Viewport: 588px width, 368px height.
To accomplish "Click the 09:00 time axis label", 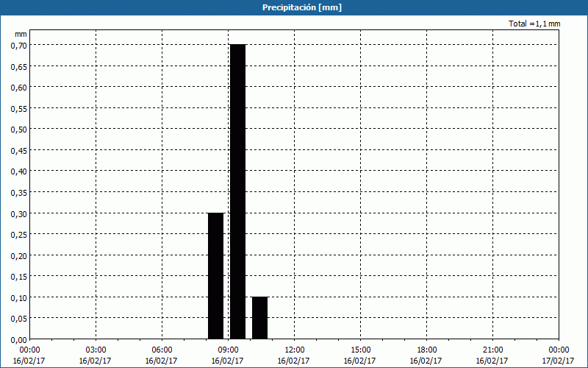I will (x=228, y=350).
